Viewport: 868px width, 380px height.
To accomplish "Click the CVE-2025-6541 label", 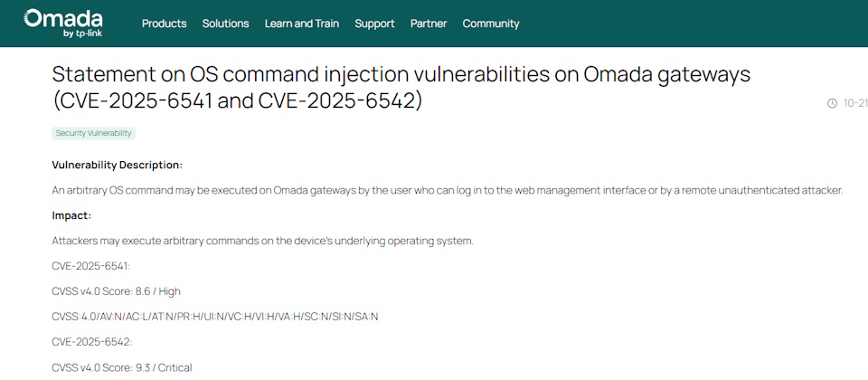I will [91, 266].
